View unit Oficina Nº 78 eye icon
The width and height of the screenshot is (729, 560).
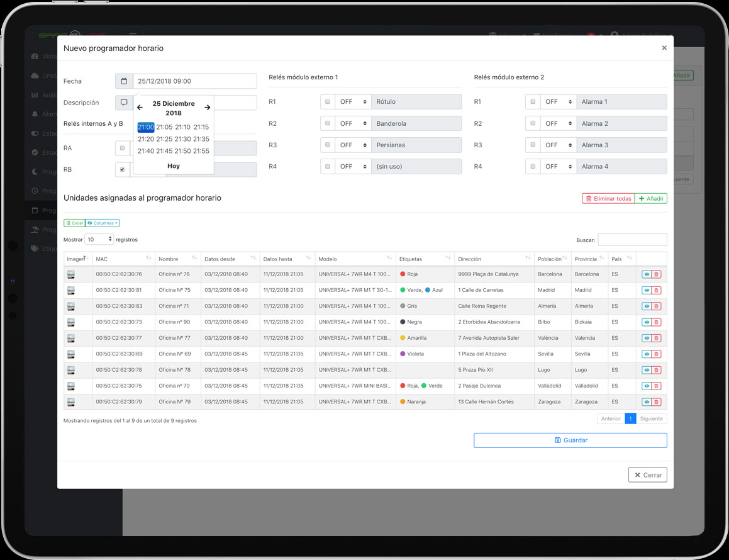click(646, 370)
